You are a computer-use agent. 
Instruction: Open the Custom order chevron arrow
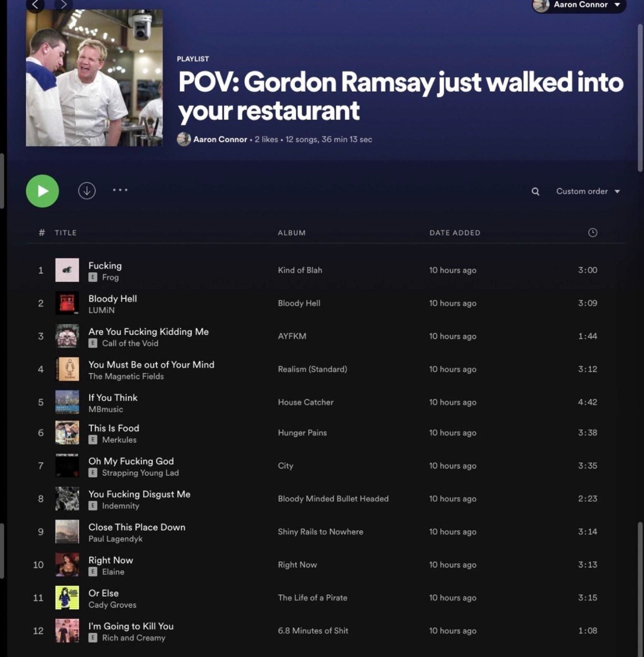(x=616, y=192)
